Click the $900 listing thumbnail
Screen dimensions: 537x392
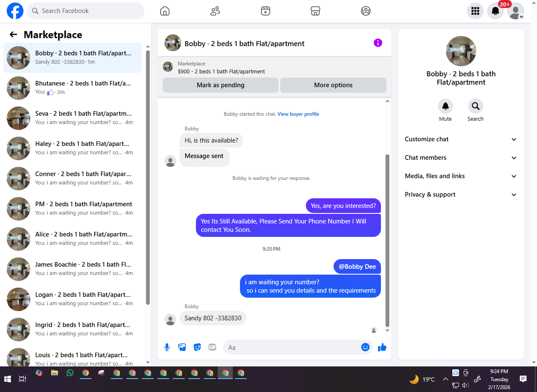click(x=168, y=67)
